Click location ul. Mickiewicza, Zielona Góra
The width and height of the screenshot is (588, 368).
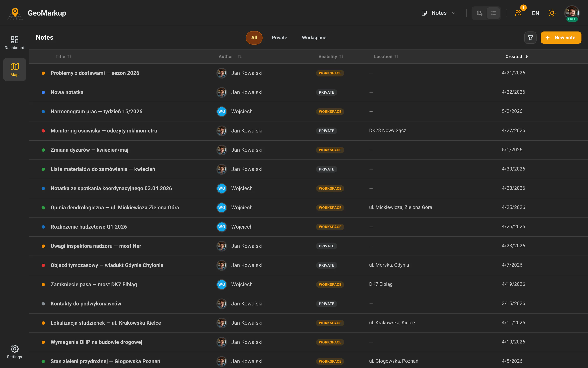(x=400, y=207)
